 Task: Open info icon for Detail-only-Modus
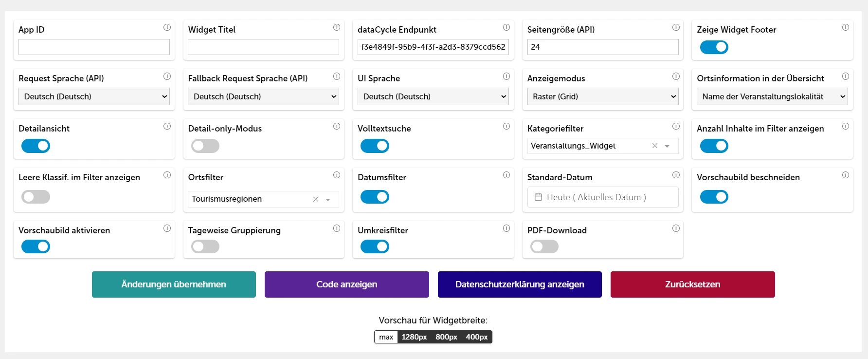click(x=336, y=126)
